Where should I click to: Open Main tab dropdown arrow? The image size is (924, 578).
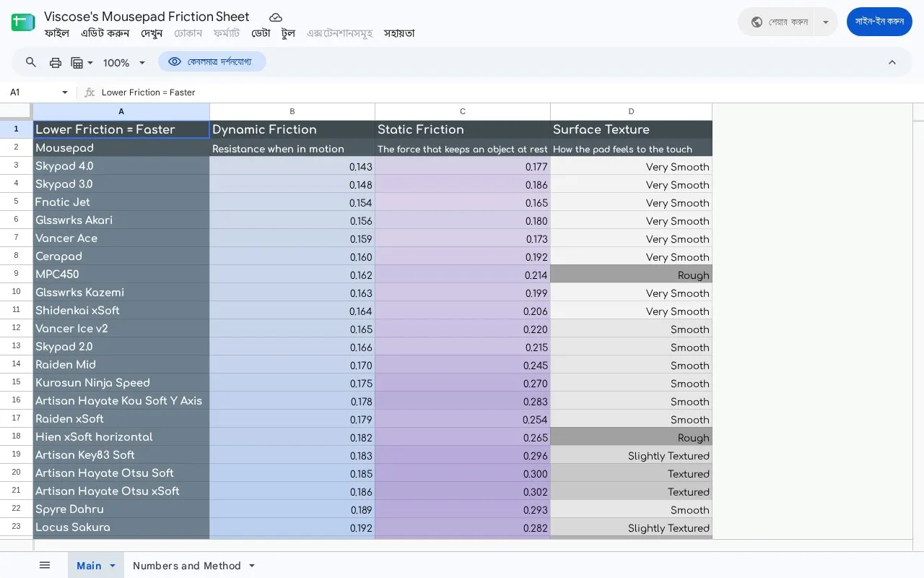(x=113, y=566)
